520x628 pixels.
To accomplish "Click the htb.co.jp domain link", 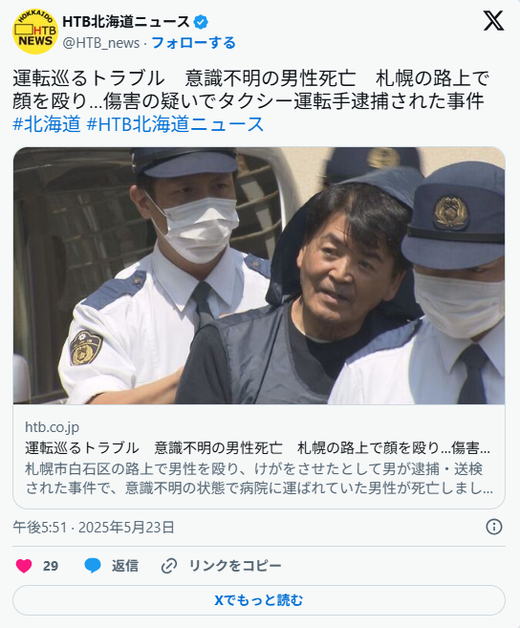I will 52,427.
